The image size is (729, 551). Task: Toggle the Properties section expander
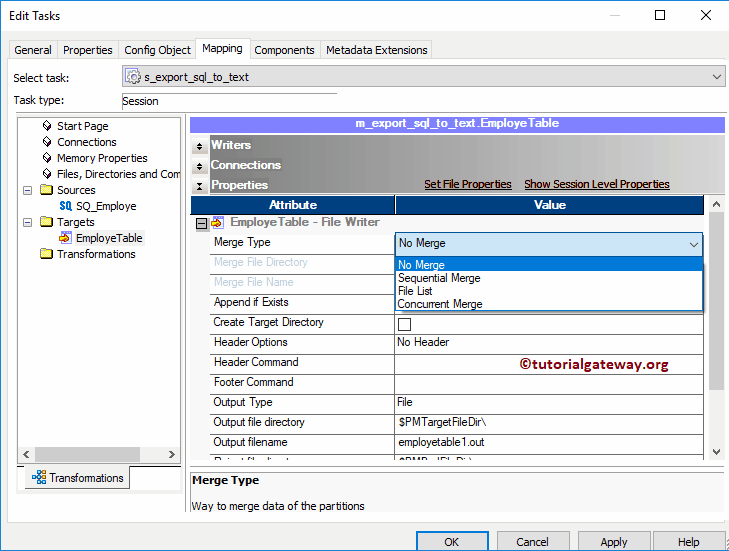199,186
